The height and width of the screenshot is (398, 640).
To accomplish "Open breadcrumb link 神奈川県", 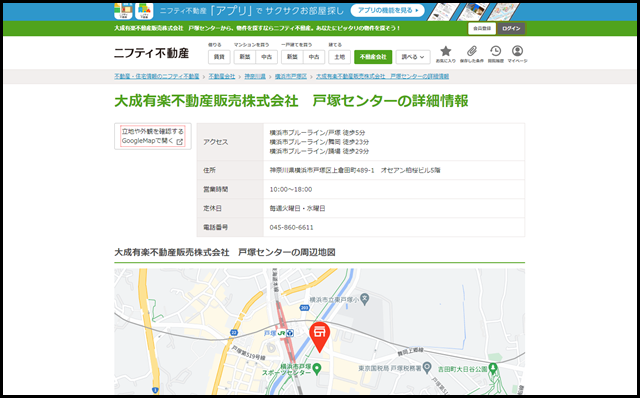I will [255, 76].
